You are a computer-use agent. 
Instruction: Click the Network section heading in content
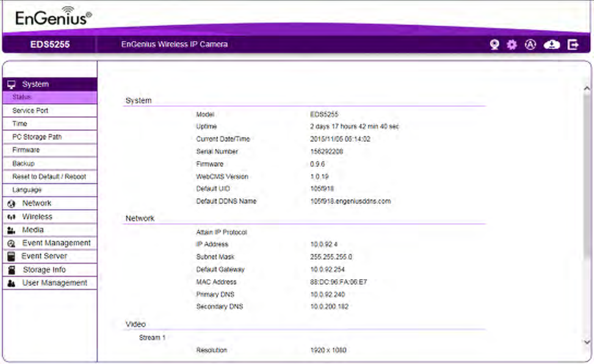(140, 218)
